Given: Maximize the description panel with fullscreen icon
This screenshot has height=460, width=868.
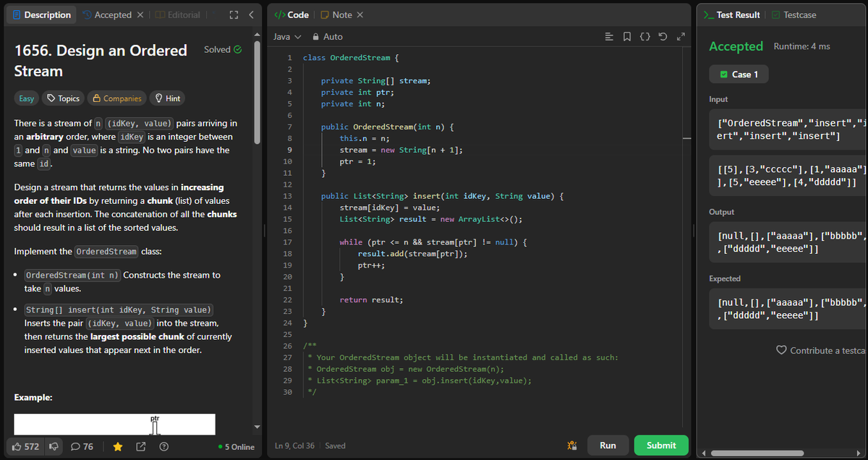Looking at the screenshot, I should point(234,15).
